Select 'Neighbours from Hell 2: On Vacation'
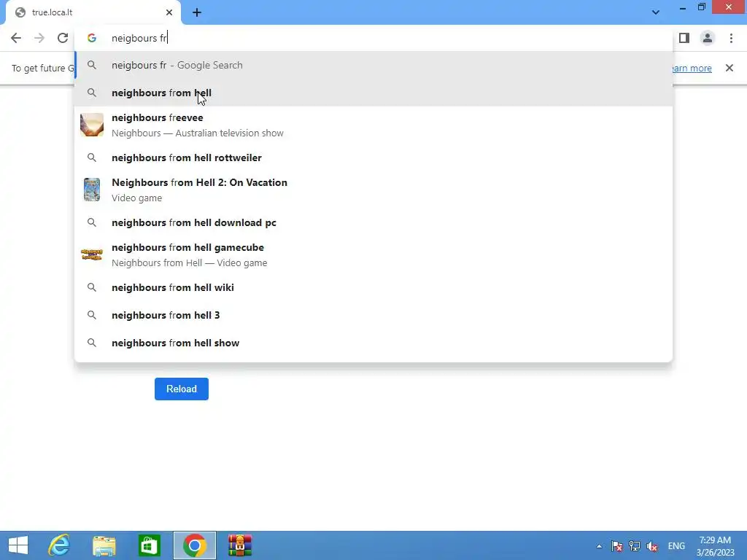747x560 pixels. coord(373,190)
